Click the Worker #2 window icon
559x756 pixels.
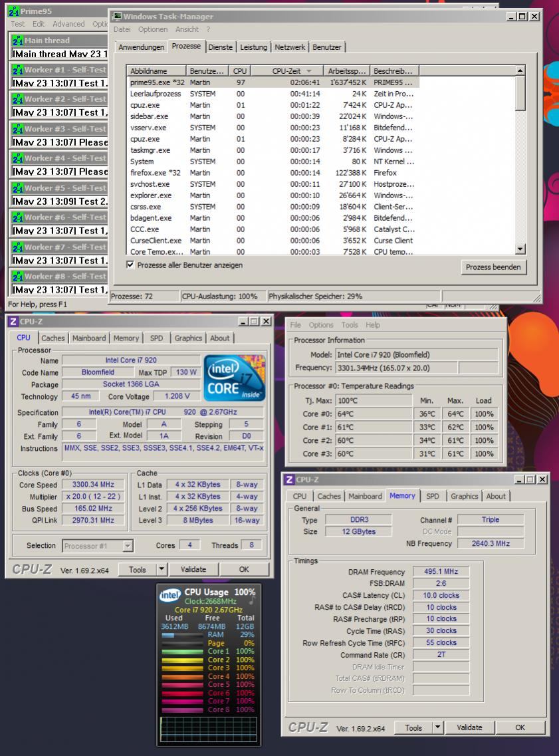(17, 99)
